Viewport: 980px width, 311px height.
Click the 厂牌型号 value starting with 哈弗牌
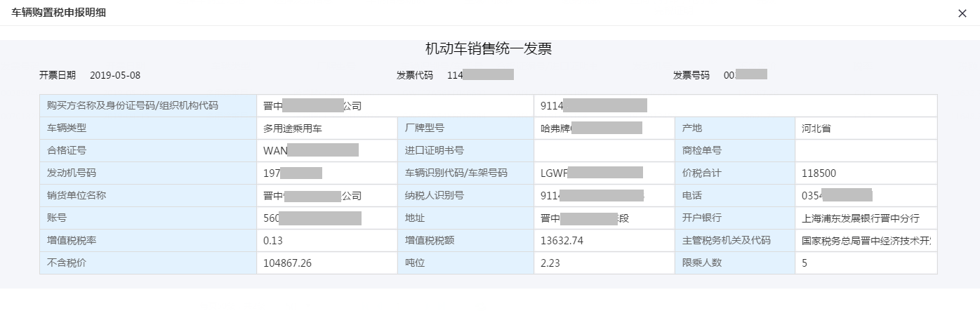(x=591, y=128)
